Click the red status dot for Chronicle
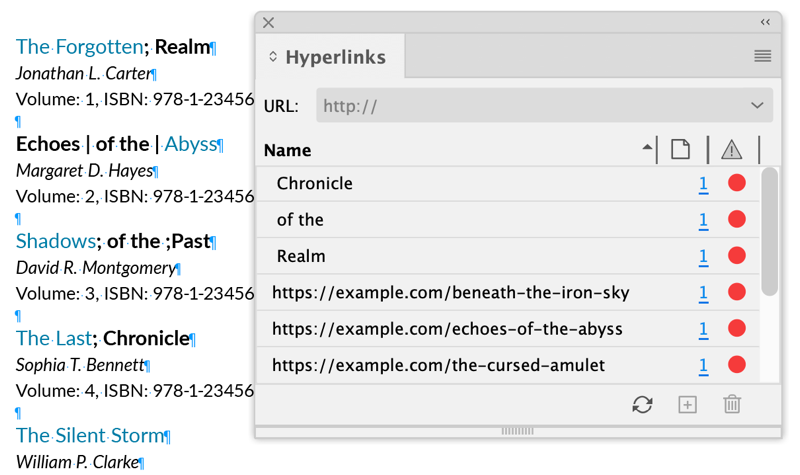This screenshot has width=800, height=475. click(x=736, y=183)
